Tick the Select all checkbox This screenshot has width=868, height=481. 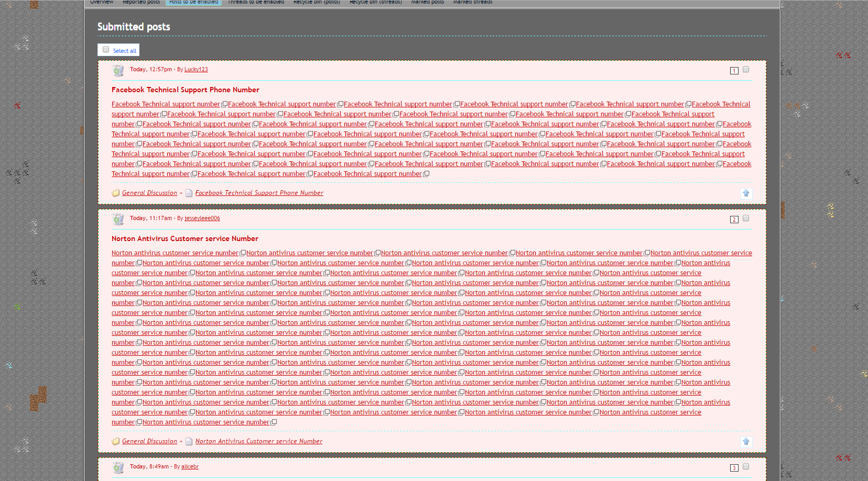[106, 50]
